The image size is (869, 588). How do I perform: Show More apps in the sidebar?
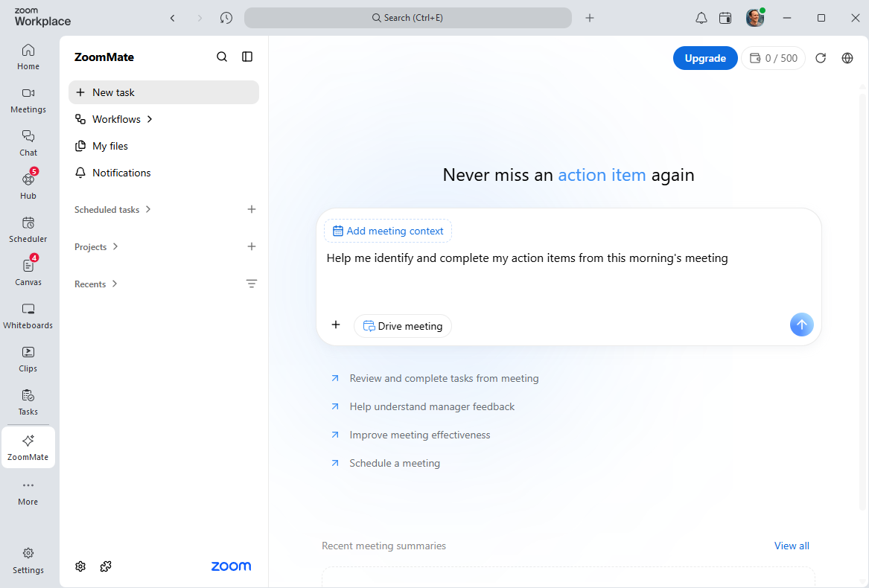click(x=28, y=493)
